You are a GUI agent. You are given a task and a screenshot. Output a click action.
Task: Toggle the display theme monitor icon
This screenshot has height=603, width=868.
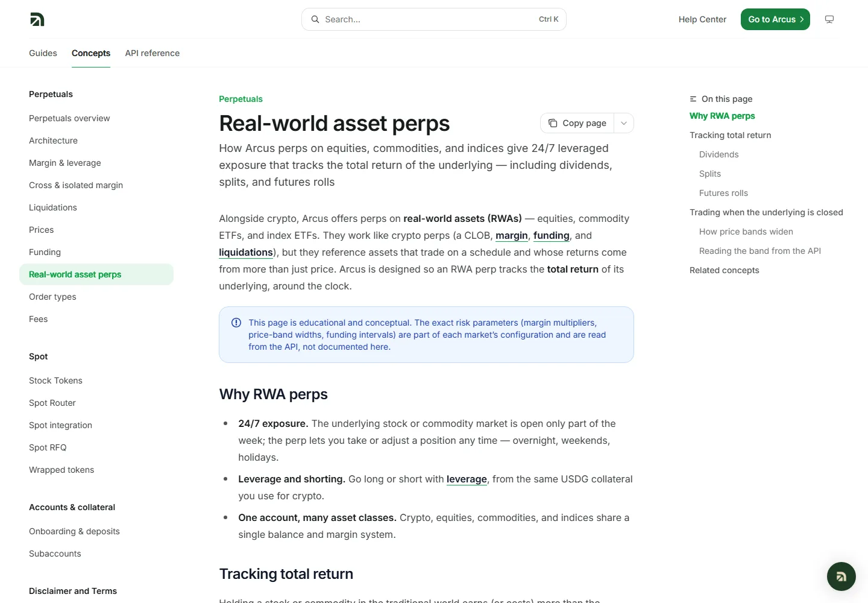829,19
